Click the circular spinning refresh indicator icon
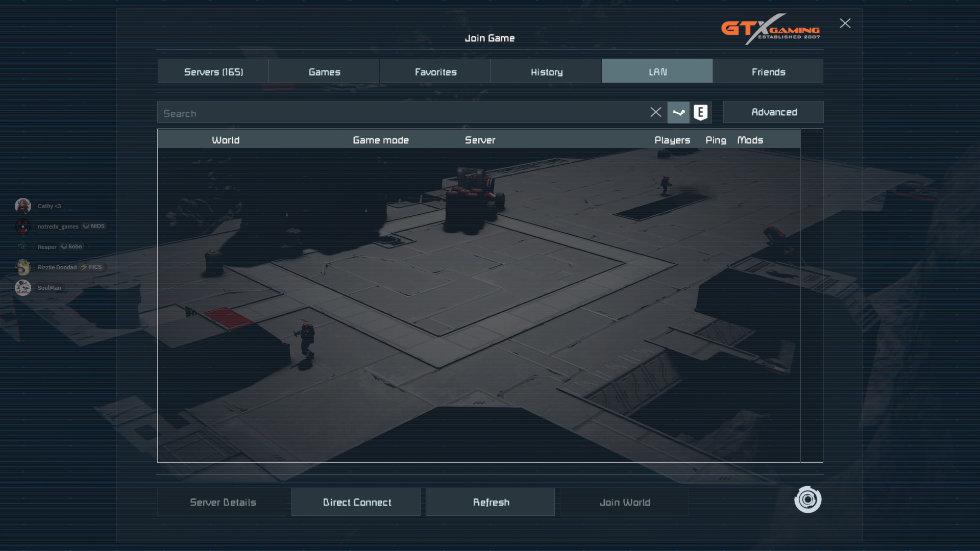 coord(807,499)
